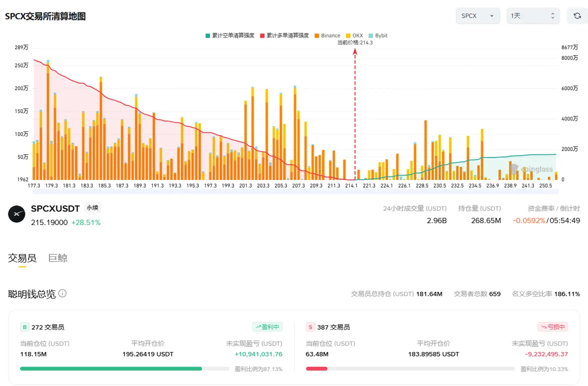588x386 pixels.
Task: Click the 盈利中 status tag
Action: (x=267, y=326)
